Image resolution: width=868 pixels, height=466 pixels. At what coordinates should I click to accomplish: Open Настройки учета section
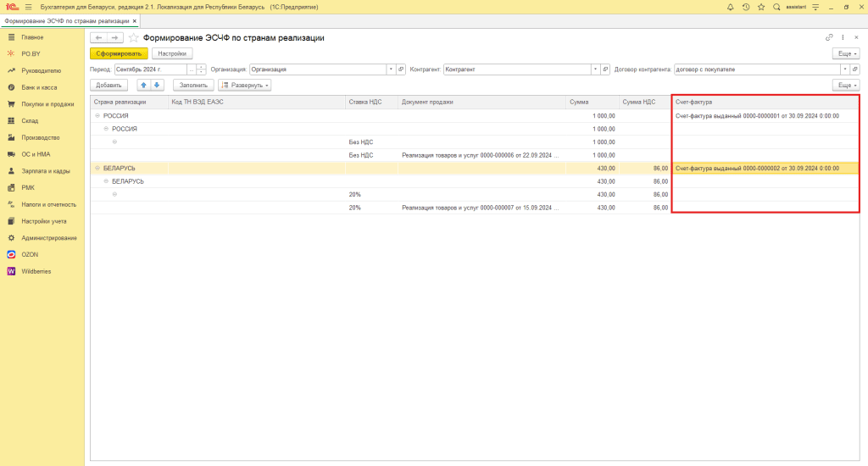coord(44,221)
